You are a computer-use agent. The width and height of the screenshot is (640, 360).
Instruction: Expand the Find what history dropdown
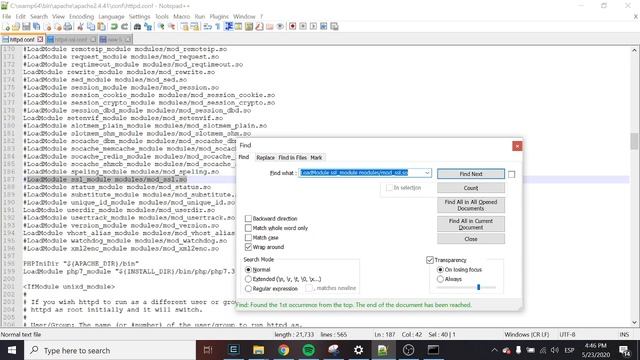click(427, 173)
